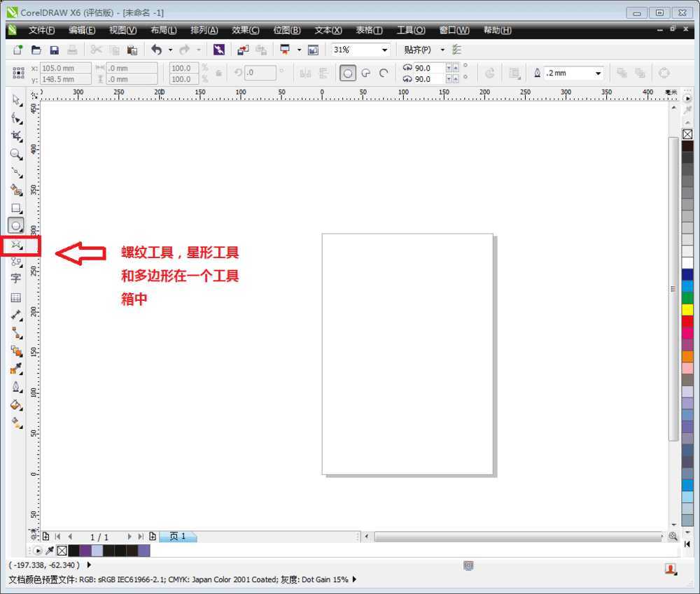This screenshot has height=594, width=700.
Task: Open the 位图 menu
Action: tap(286, 30)
